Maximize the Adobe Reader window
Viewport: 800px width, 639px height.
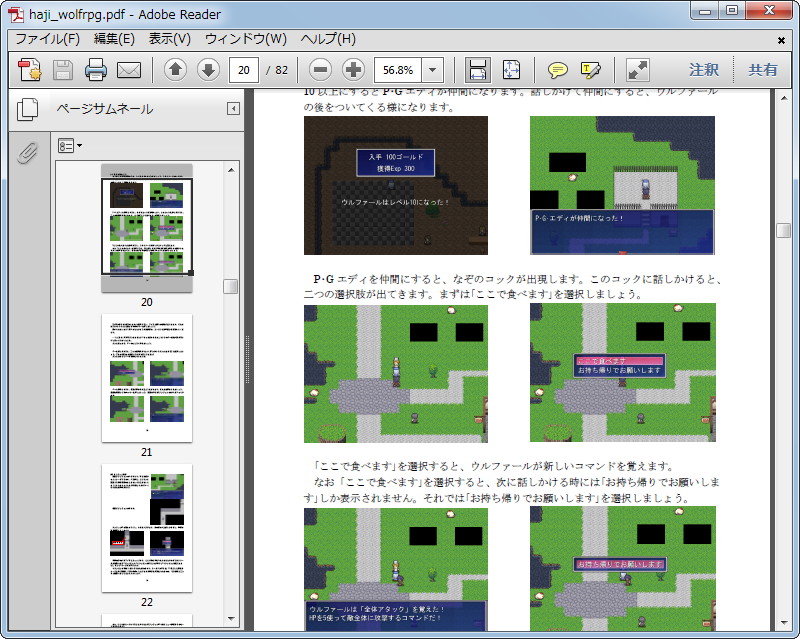[x=732, y=10]
